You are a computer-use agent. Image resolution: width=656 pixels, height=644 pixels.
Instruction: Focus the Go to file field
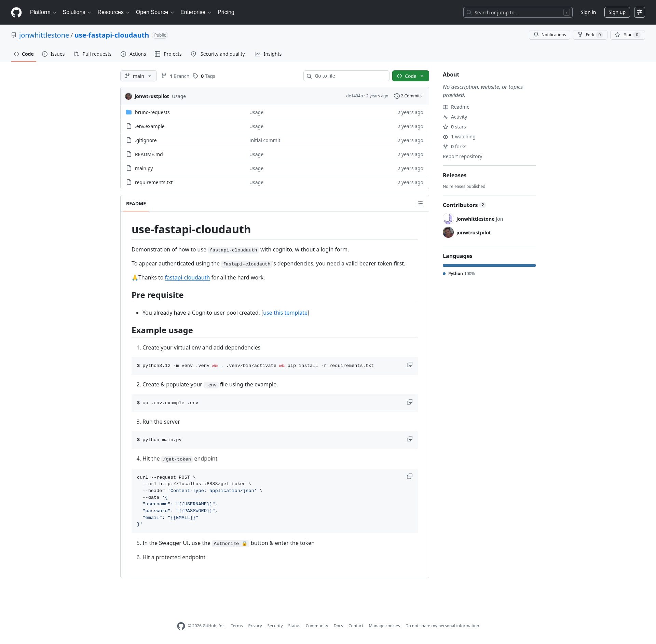click(x=346, y=76)
